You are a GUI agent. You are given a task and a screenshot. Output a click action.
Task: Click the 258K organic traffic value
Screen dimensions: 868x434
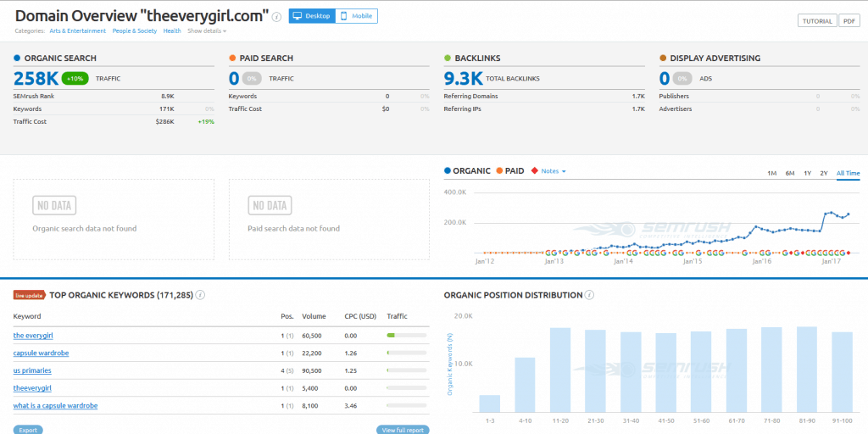coord(36,79)
